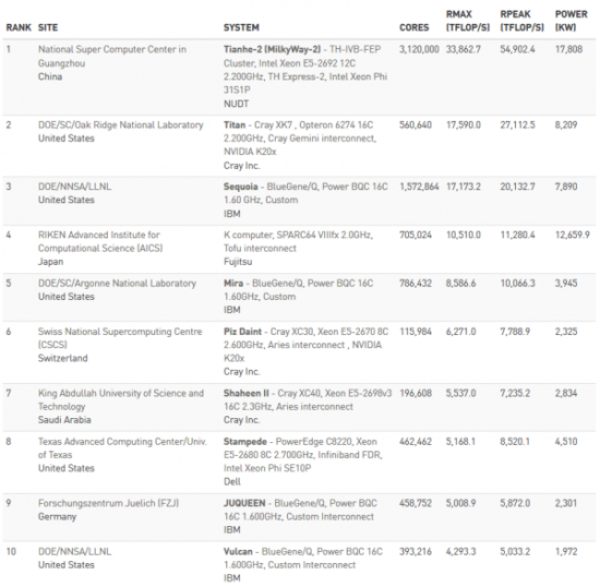Open National Super Computer Center in Guangzhou site
This screenshot has width=600, height=587.
112,48
